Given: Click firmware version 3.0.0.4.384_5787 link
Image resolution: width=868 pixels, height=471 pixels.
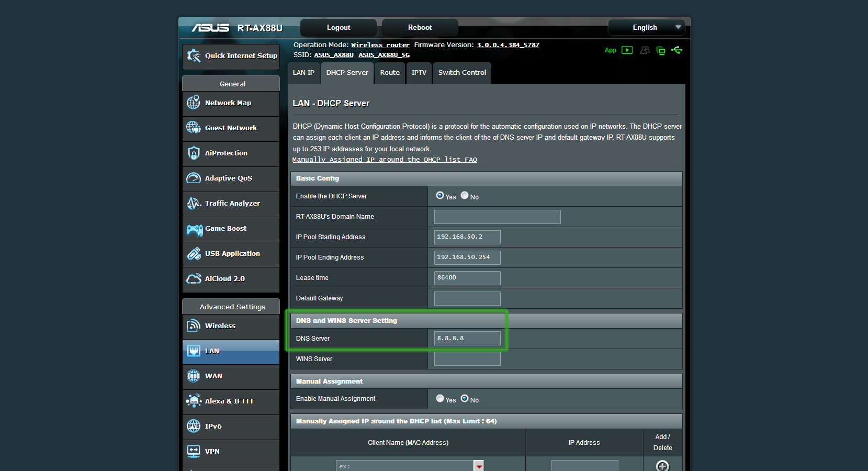Looking at the screenshot, I should [508, 45].
